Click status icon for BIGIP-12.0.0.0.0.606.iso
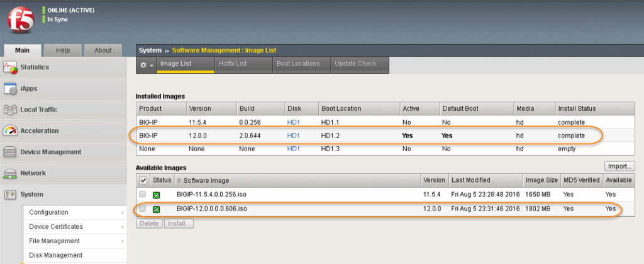Screen dimensions: 644x264 click(157, 209)
